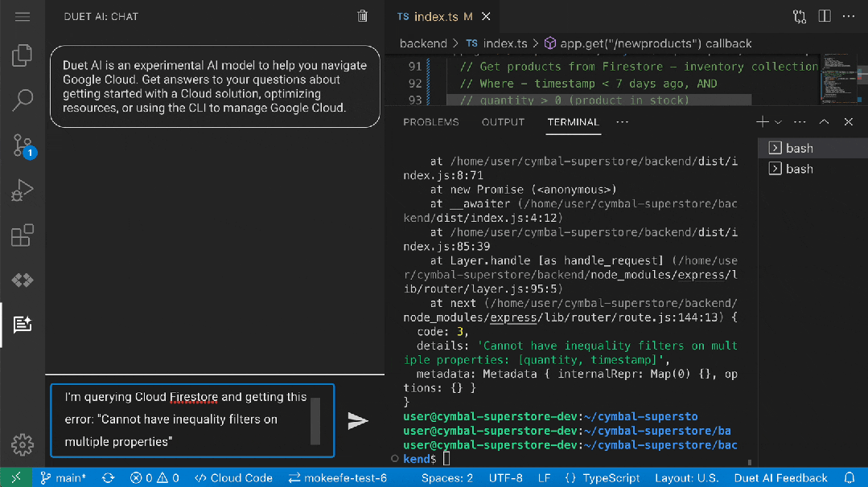Screen dimensions: 868x487
Task: Click line 92 timestamp comment
Action: [588, 84]
